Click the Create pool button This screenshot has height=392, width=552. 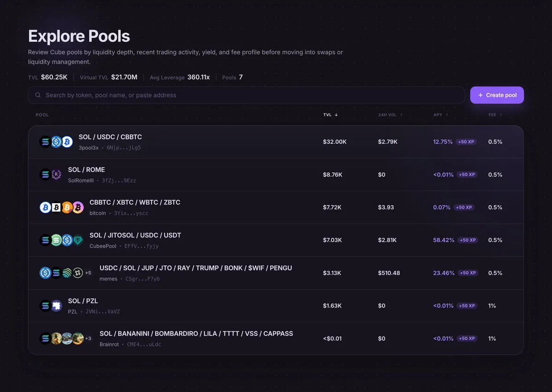[497, 95]
